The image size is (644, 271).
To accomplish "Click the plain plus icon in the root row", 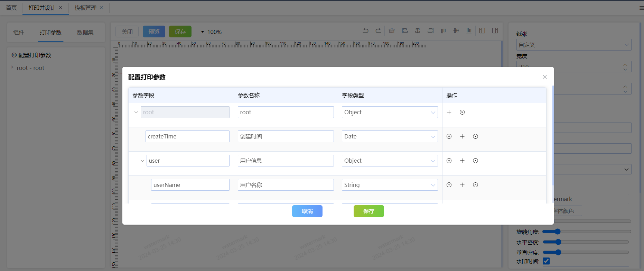I will coord(449,112).
